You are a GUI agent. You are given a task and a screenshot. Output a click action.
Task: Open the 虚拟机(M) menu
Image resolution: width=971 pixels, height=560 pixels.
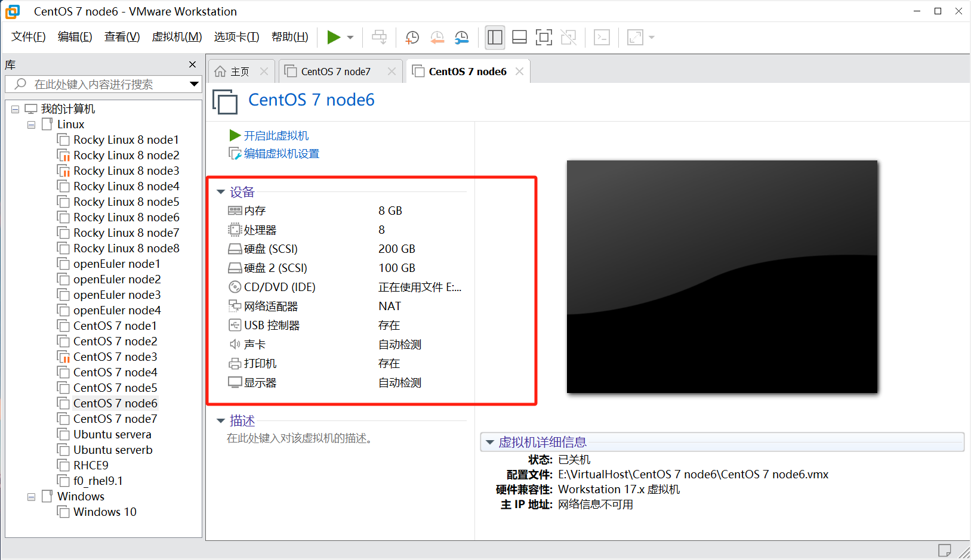pyautogui.click(x=177, y=37)
